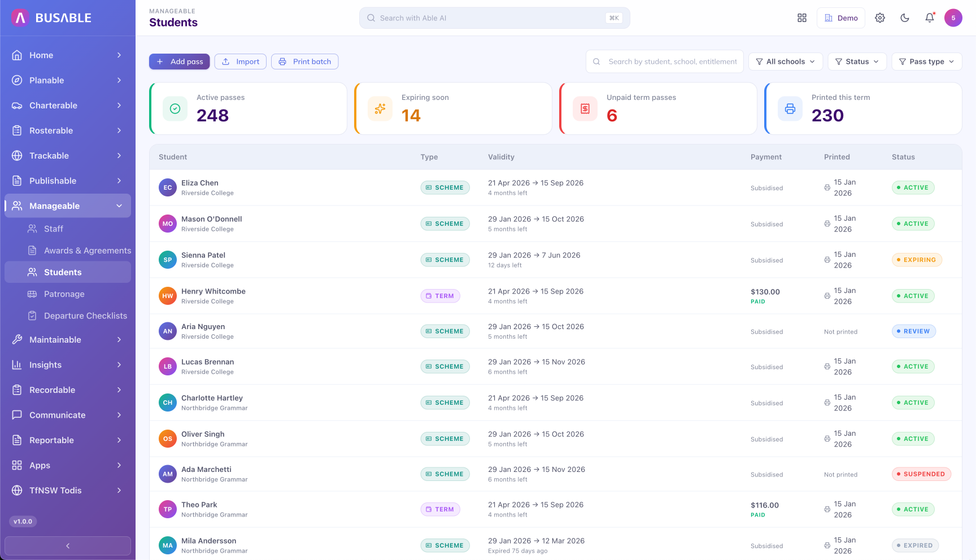
Task: Open the Pass type filter dropdown
Action: pos(926,62)
